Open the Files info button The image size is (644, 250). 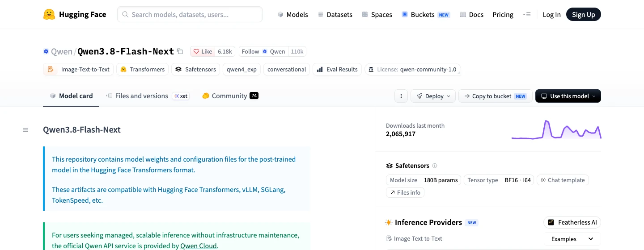click(x=405, y=192)
